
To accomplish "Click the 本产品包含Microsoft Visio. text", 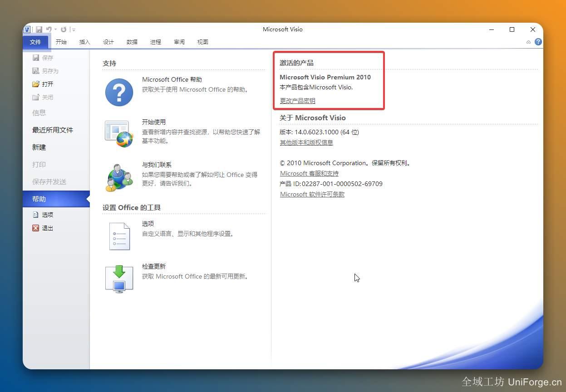I will tap(316, 87).
